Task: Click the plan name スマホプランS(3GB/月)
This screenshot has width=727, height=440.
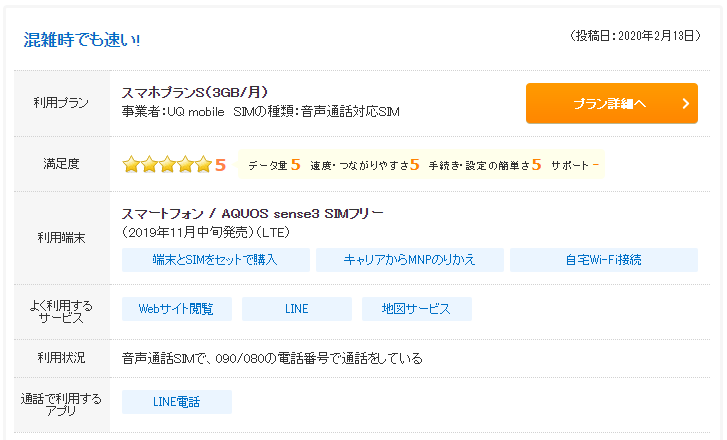Action: (x=195, y=92)
